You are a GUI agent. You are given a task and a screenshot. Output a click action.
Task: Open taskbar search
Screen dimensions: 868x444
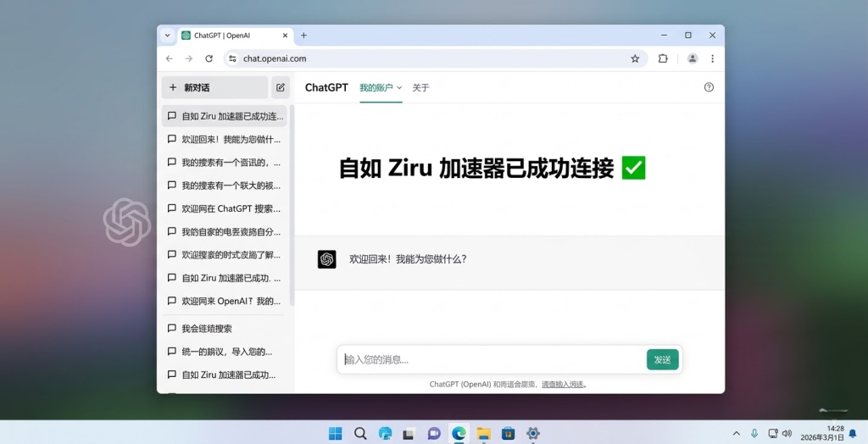click(360, 434)
